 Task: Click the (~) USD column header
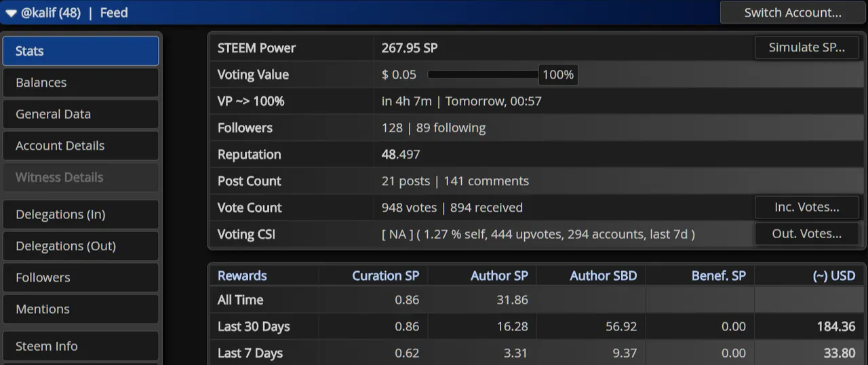(x=834, y=276)
